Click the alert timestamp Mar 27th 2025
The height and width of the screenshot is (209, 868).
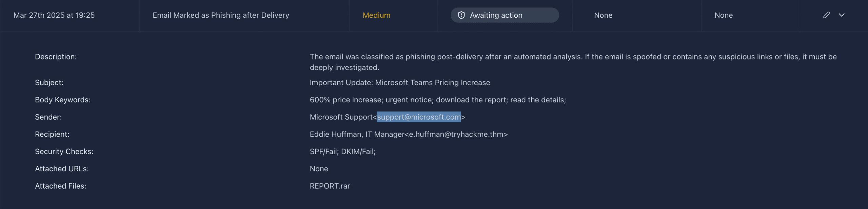tap(54, 15)
